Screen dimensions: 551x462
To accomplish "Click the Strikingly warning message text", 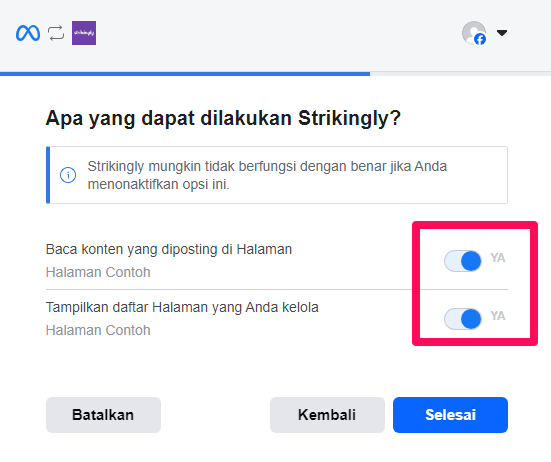I will (x=267, y=175).
